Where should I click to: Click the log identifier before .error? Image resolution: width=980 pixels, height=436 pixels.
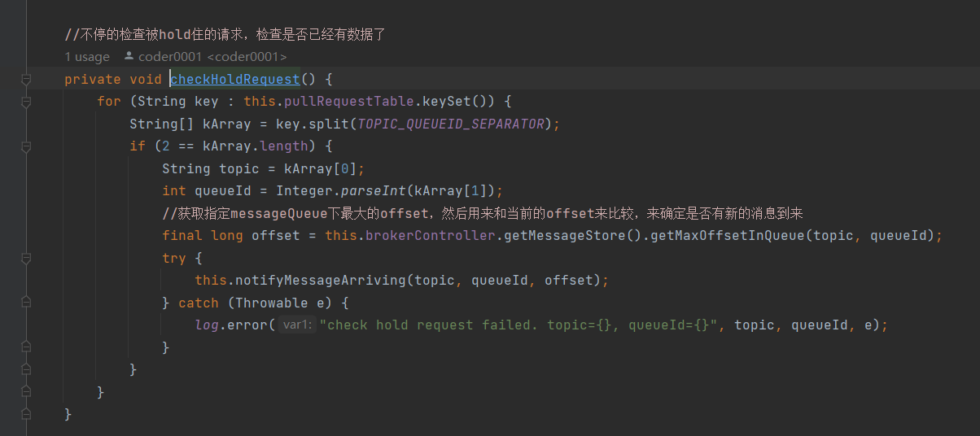pos(207,325)
